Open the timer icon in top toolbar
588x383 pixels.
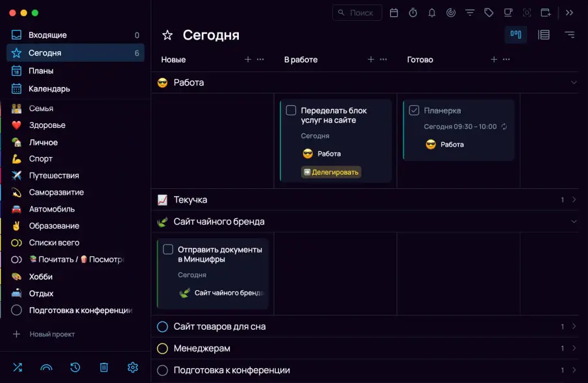413,12
